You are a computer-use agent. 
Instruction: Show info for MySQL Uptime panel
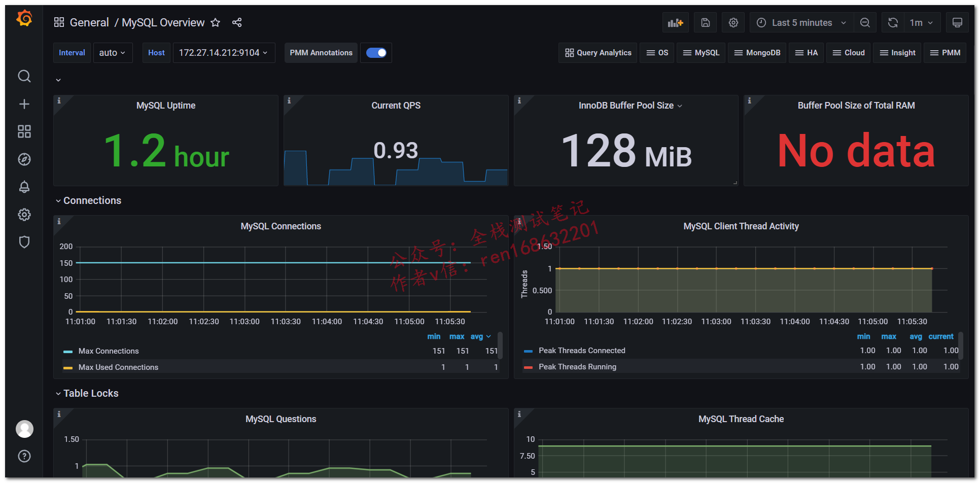click(59, 100)
